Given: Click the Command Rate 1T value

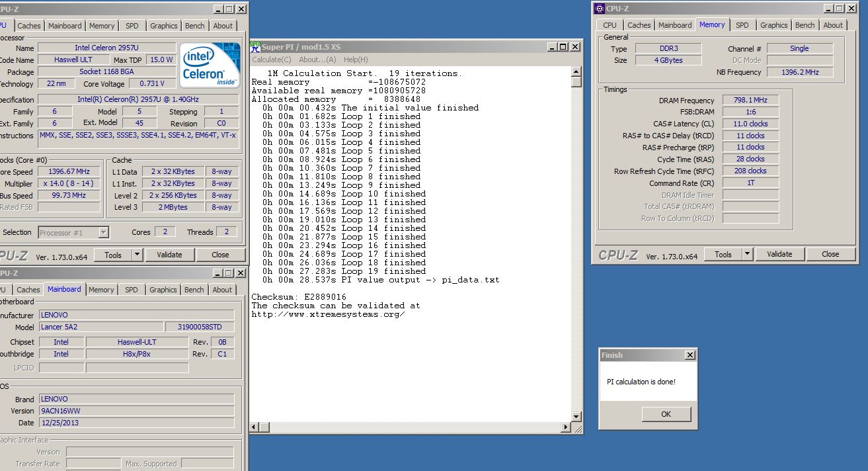Looking at the screenshot, I should click(x=750, y=183).
